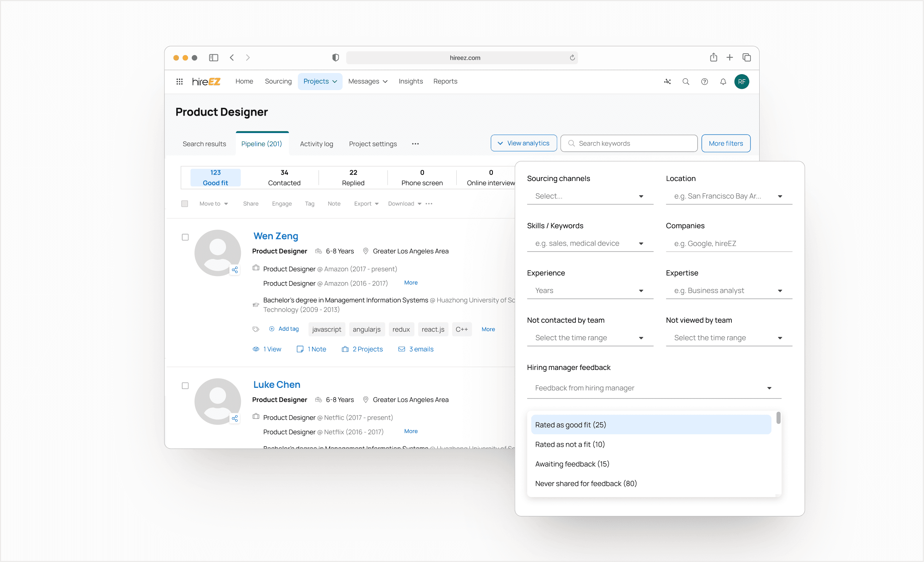The image size is (924, 562).
Task: Expand the Sourcing channels dropdown
Action: (590, 196)
